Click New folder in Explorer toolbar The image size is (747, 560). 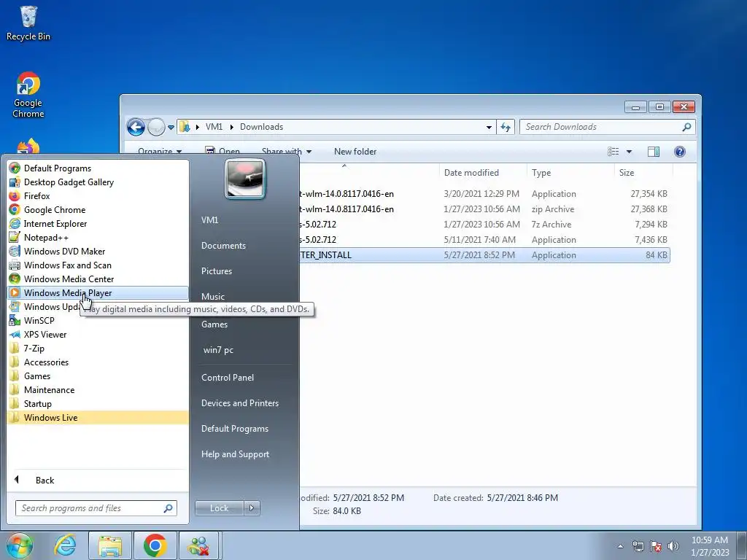(x=355, y=152)
